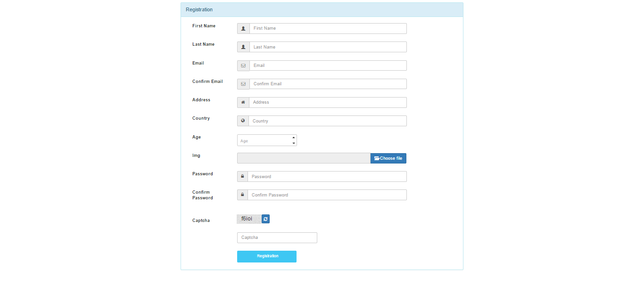Select the Captcha input field

pos(277,237)
